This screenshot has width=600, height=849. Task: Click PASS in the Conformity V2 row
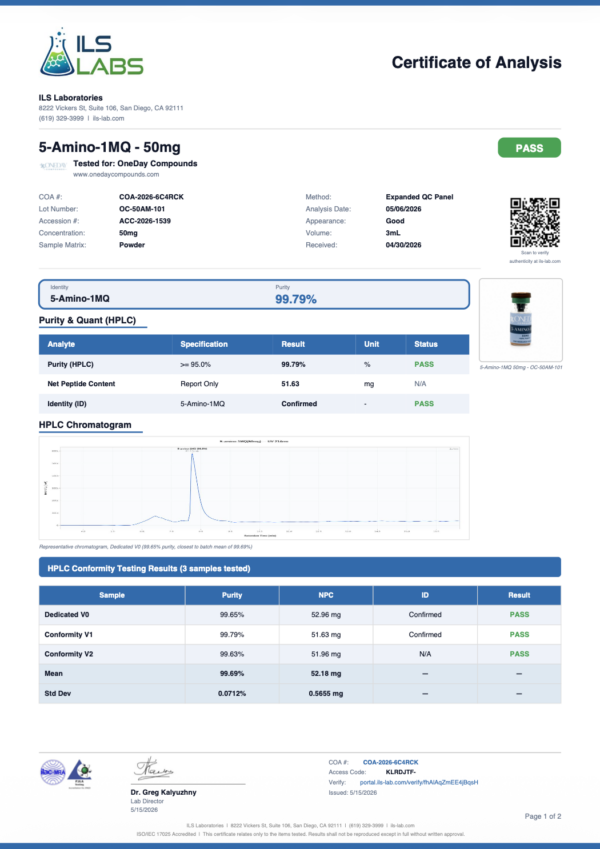(x=519, y=654)
